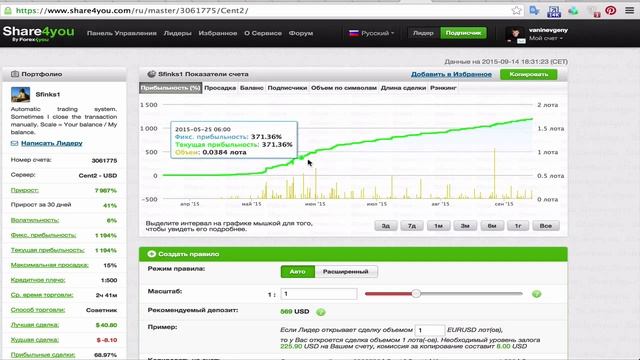Click the Share4you logo

point(38,33)
